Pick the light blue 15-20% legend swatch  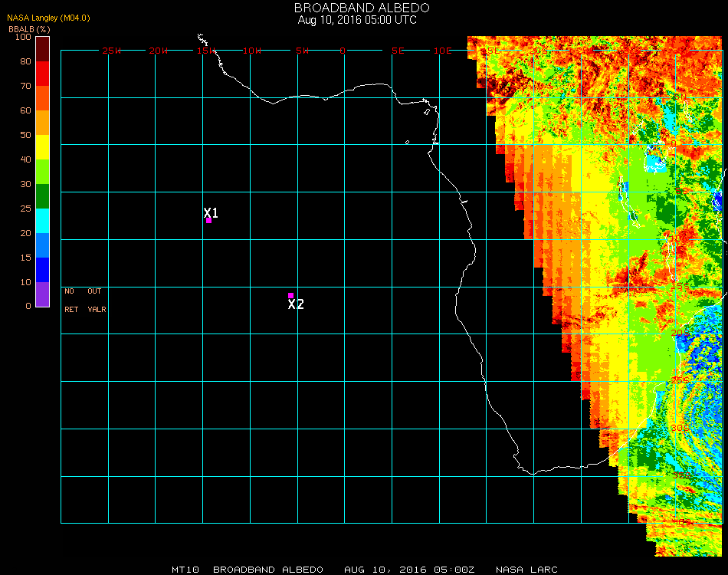pos(42,245)
